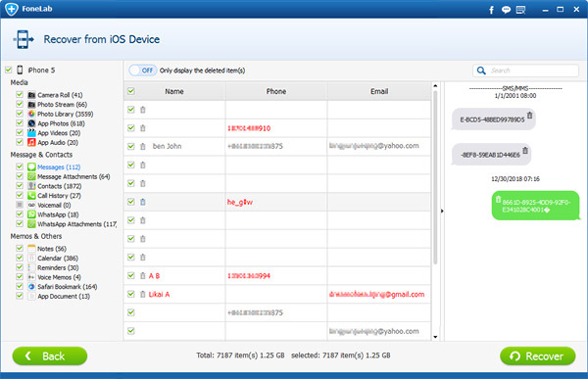This screenshot has height=379, width=588.
Task: Open the Call History (27) category
Action: (59, 196)
